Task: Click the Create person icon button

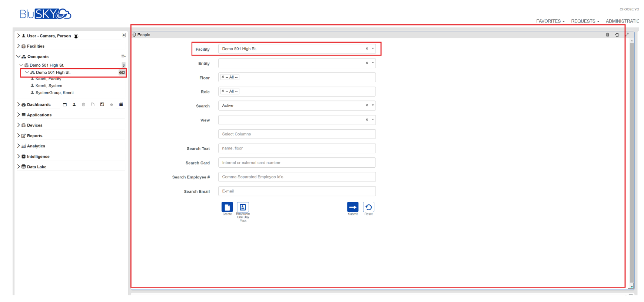Action: coord(227,207)
